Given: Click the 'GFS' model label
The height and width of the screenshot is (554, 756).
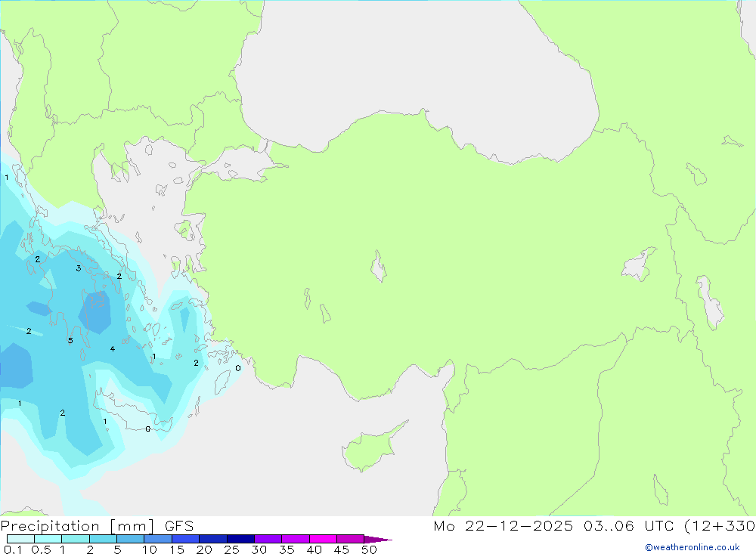Looking at the screenshot, I should [179, 526].
